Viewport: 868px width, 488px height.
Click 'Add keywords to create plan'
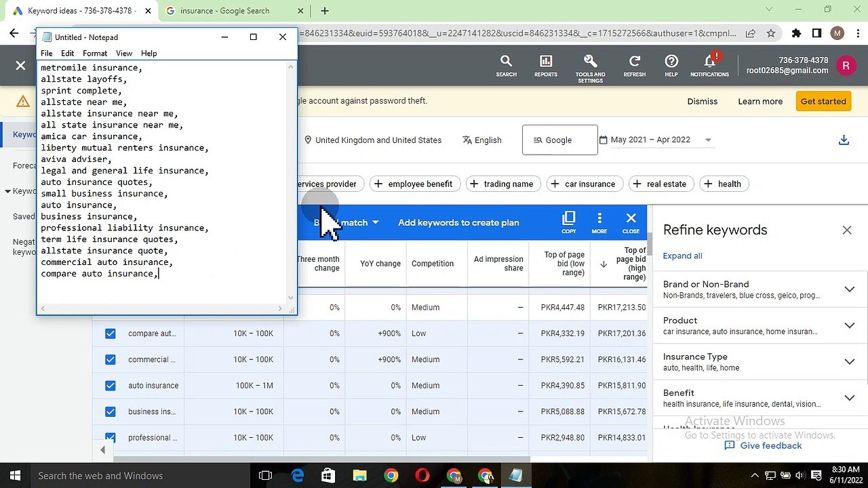pos(458,222)
